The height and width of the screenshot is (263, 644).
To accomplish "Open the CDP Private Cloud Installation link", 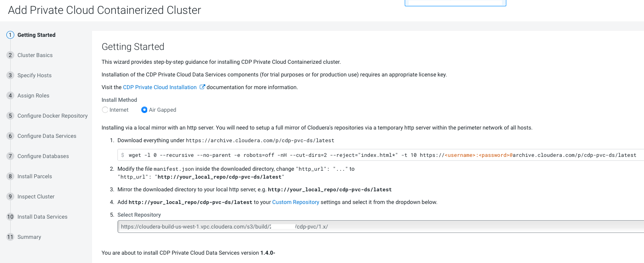I will point(160,87).
